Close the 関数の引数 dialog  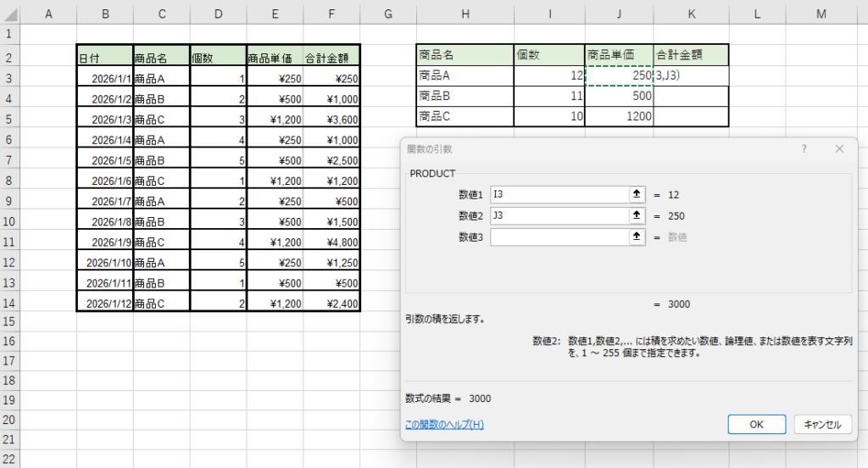pos(839,148)
